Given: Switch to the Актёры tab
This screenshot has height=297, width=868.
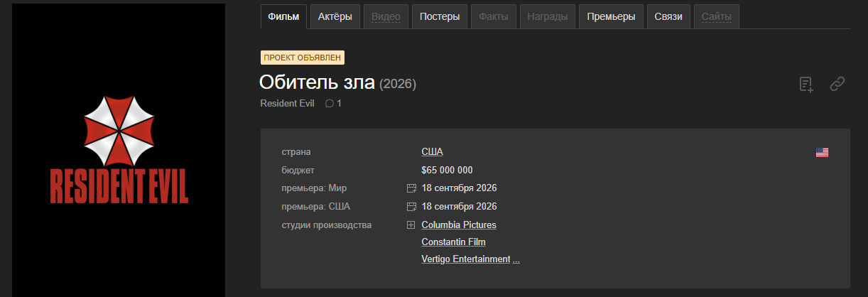Looking at the screenshot, I should point(335,17).
